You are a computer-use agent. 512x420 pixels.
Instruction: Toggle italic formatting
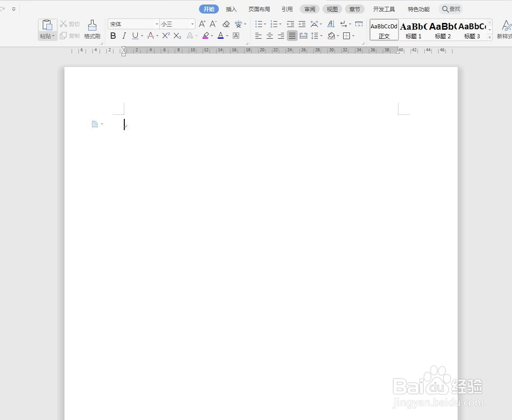coord(124,36)
